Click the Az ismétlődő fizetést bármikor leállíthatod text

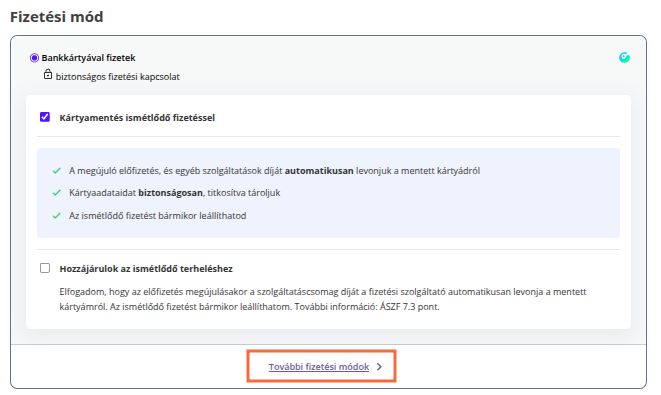click(x=158, y=216)
